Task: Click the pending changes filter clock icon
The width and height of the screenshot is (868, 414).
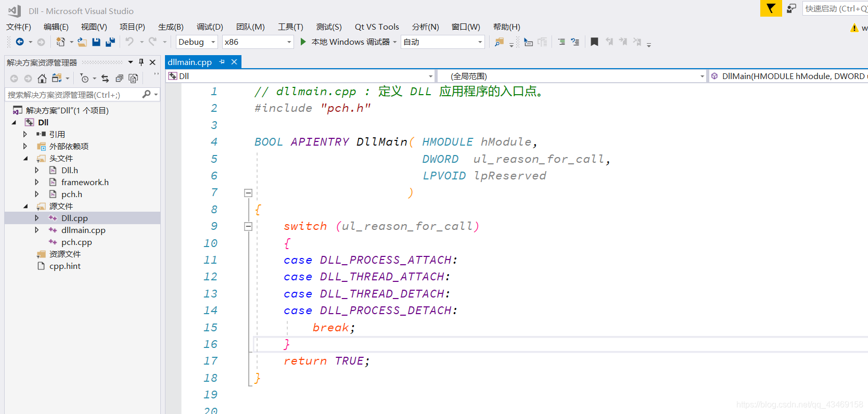Action: tap(84, 79)
